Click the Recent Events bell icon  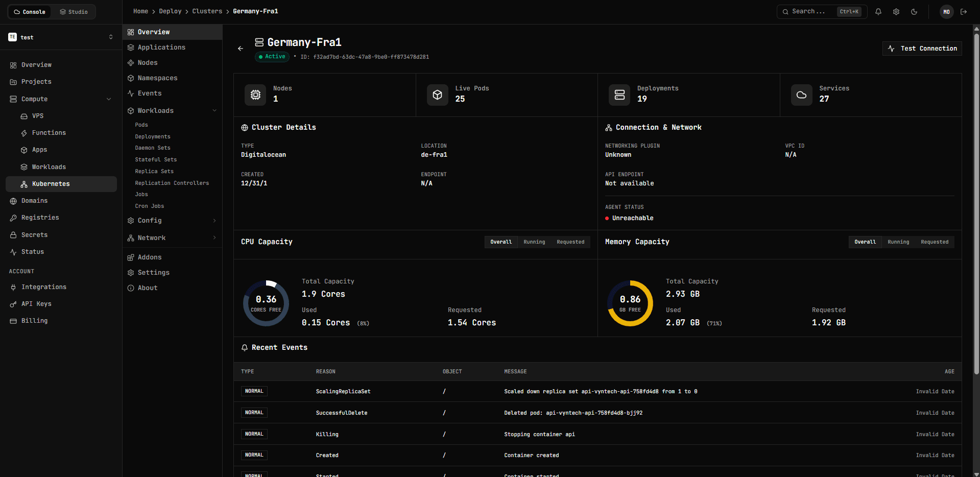(x=245, y=348)
